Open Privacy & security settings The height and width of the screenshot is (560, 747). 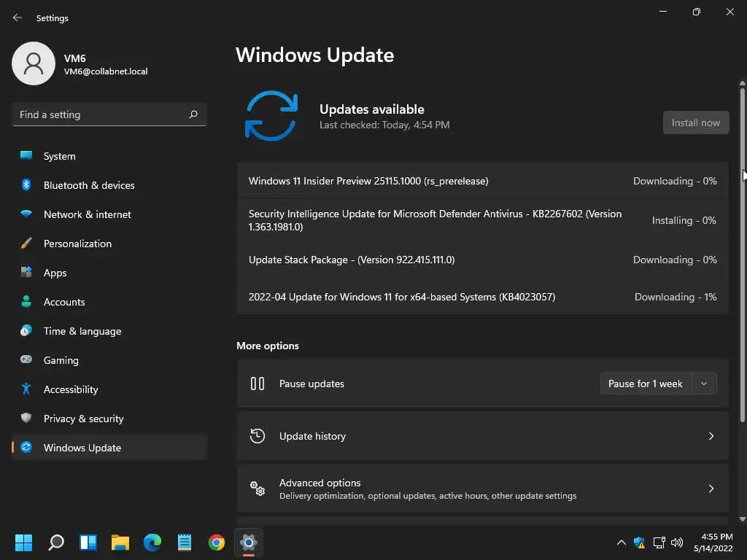click(x=109, y=418)
